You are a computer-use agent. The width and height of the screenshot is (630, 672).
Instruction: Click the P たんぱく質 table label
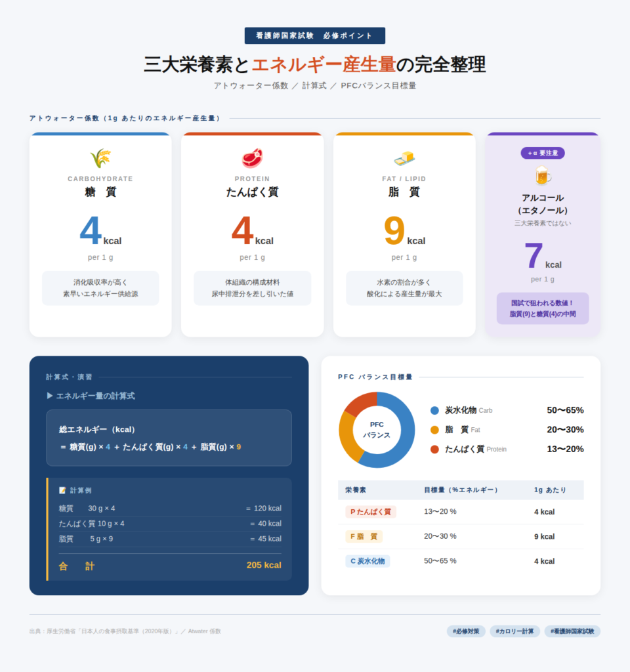pos(371,512)
